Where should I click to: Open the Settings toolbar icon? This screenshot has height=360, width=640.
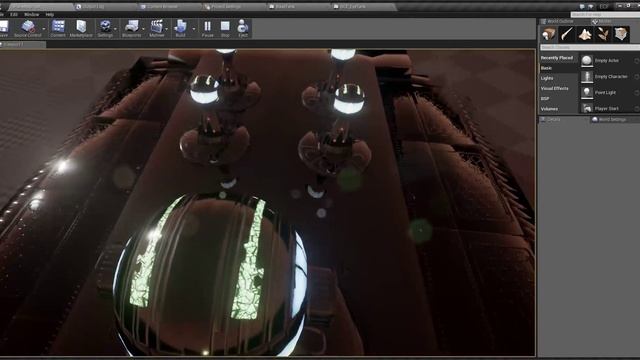pos(105,29)
